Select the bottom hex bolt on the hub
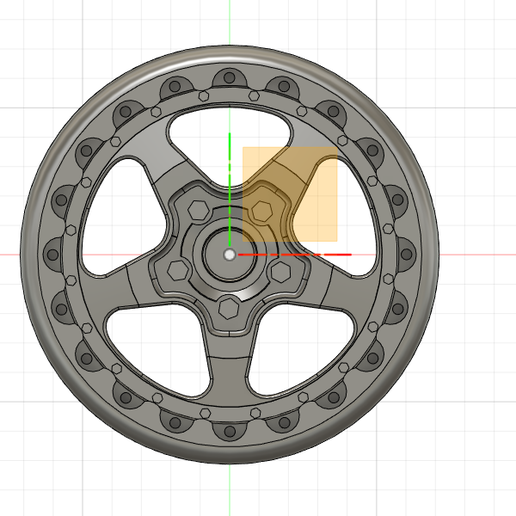 click(229, 309)
